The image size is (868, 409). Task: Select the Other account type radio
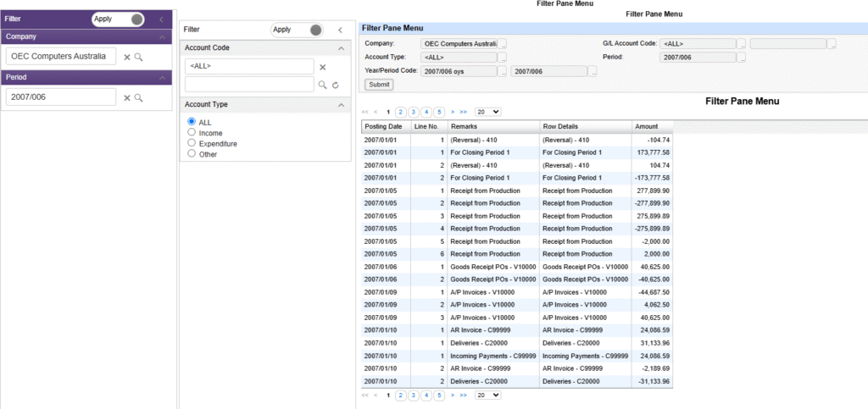[192, 153]
